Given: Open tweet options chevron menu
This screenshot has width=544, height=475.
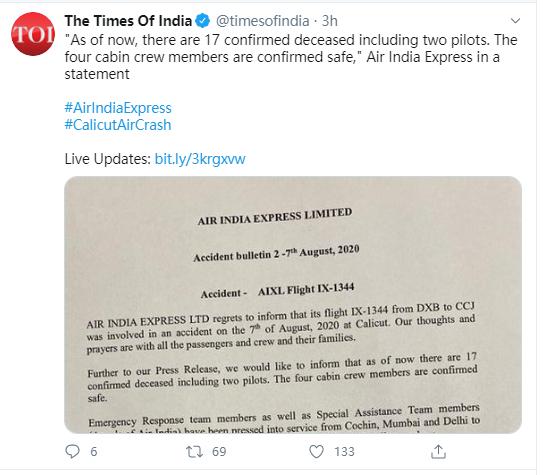Looking at the screenshot, I should pyautogui.click(x=516, y=21).
